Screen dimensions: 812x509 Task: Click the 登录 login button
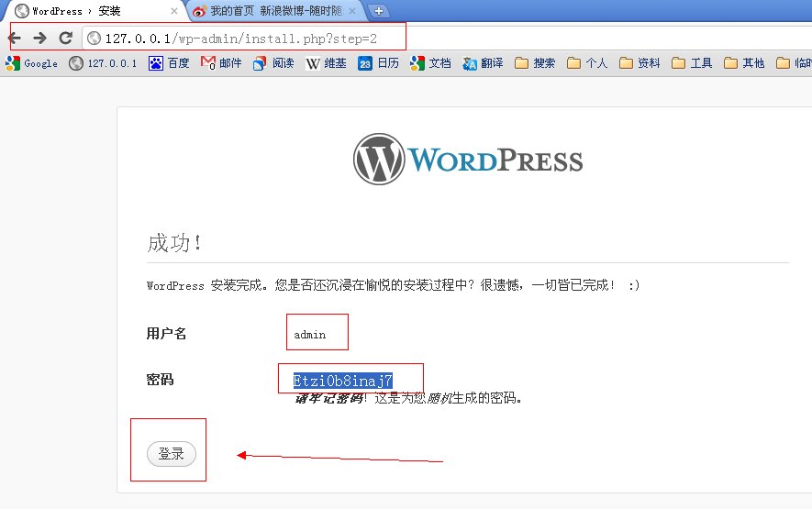click(x=172, y=454)
